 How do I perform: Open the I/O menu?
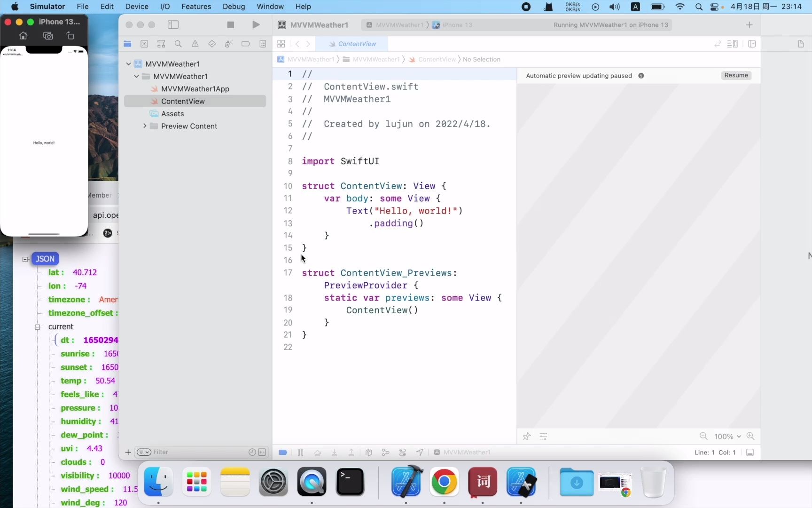165,7
